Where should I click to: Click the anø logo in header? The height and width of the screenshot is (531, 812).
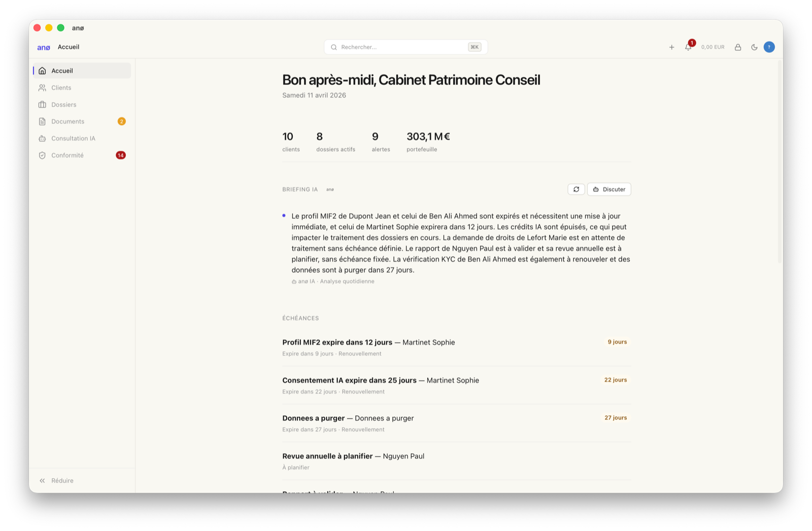tap(44, 47)
